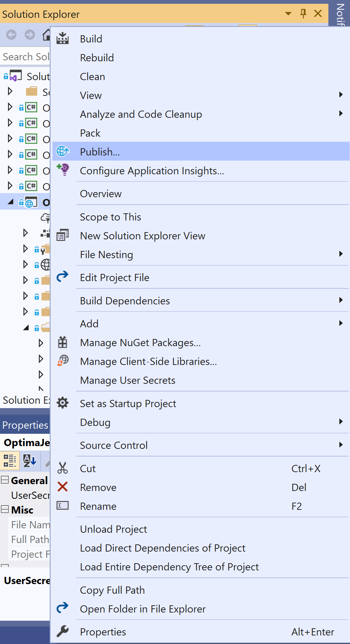Click the New Solution Explorer View icon
350x644 pixels.
click(x=62, y=235)
